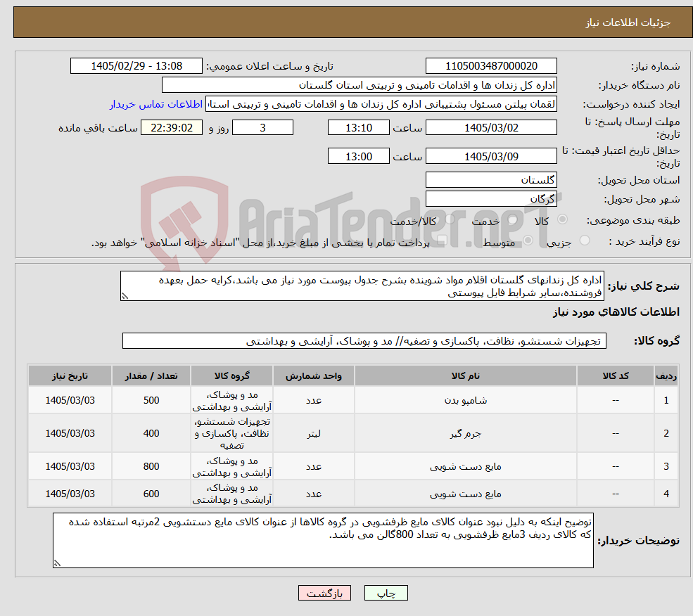Viewport: 693px width, 616px height.
Task: Click goods group cell in جرم گیر row
Action: click(231, 433)
